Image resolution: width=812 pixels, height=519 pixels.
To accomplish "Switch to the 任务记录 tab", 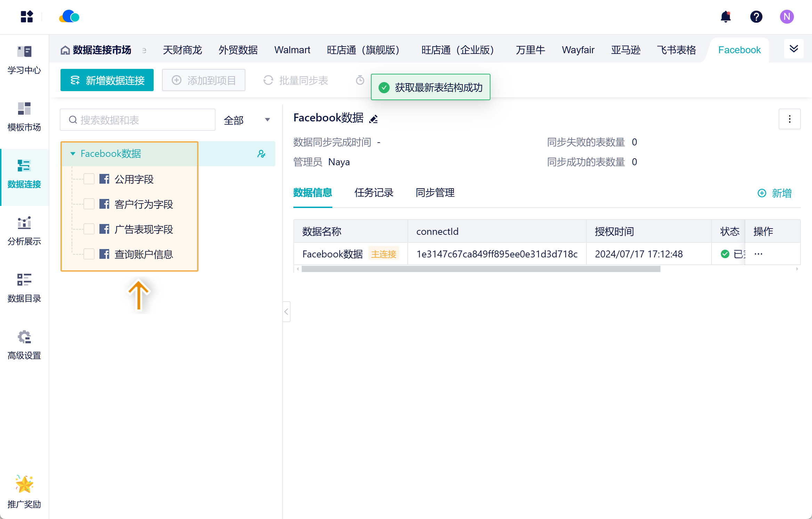I will coord(374,193).
